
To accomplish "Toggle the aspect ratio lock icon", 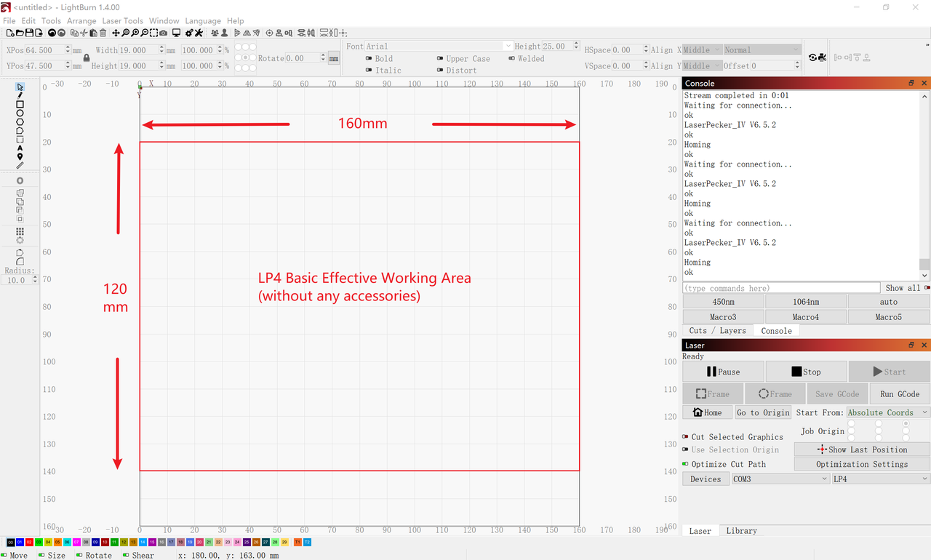I will [x=87, y=58].
